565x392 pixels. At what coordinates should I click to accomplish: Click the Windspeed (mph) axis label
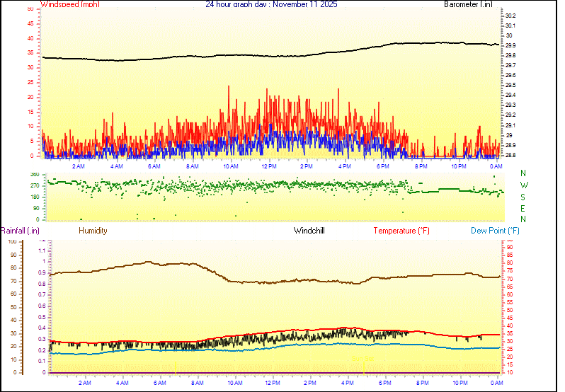(70, 4)
